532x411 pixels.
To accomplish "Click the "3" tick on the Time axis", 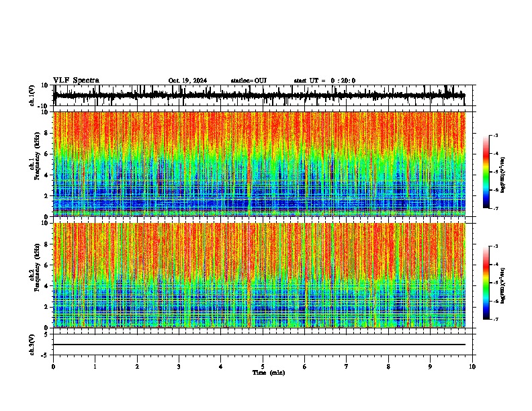I will tap(179, 367).
